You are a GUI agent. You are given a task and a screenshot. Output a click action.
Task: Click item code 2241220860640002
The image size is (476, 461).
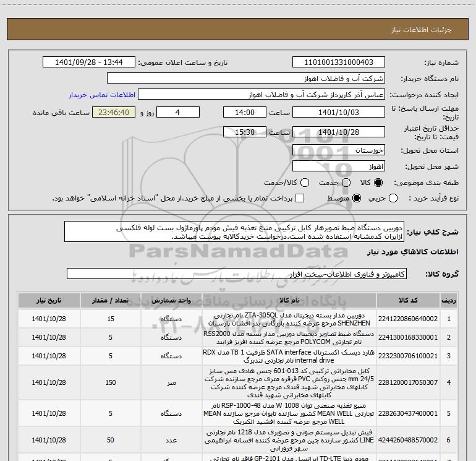coord(408,319)
